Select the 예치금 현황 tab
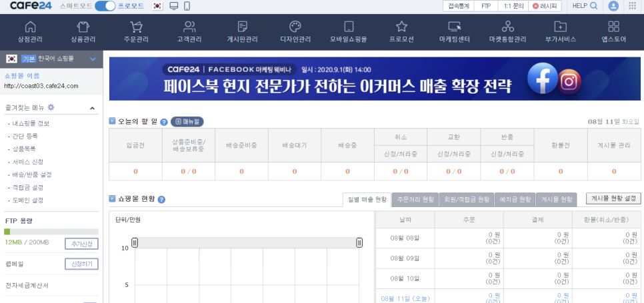Screen dimensions: 644x303 click(515, 200)
